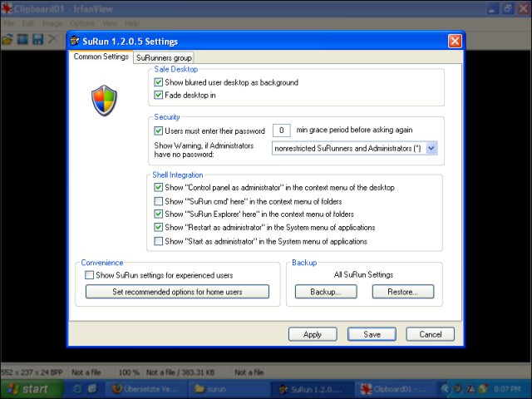Screen dimensions: 532x399
Task: Click the Windows security shield image
Action: click(x=104, y=101)
